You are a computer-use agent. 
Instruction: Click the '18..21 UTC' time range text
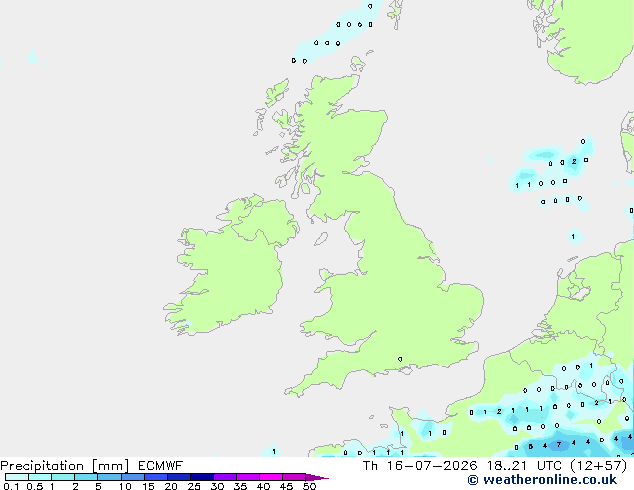tap(525, 466)
